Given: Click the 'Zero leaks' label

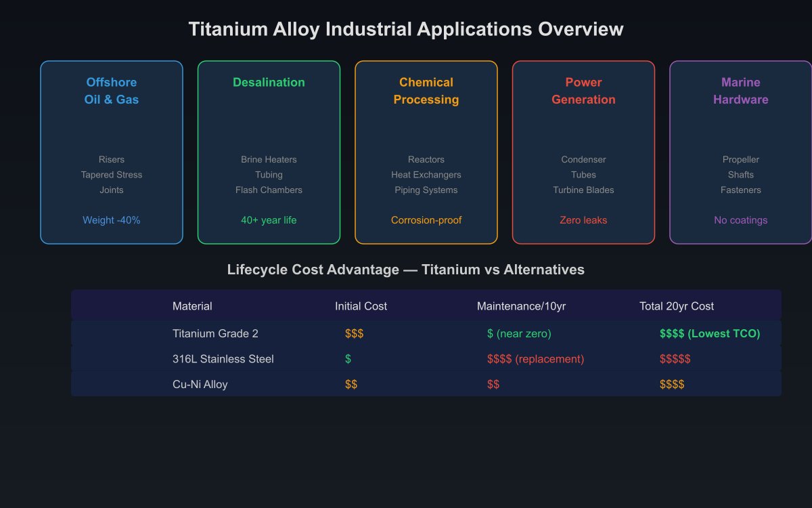Looking at the screenshot, I should [583, 220].
